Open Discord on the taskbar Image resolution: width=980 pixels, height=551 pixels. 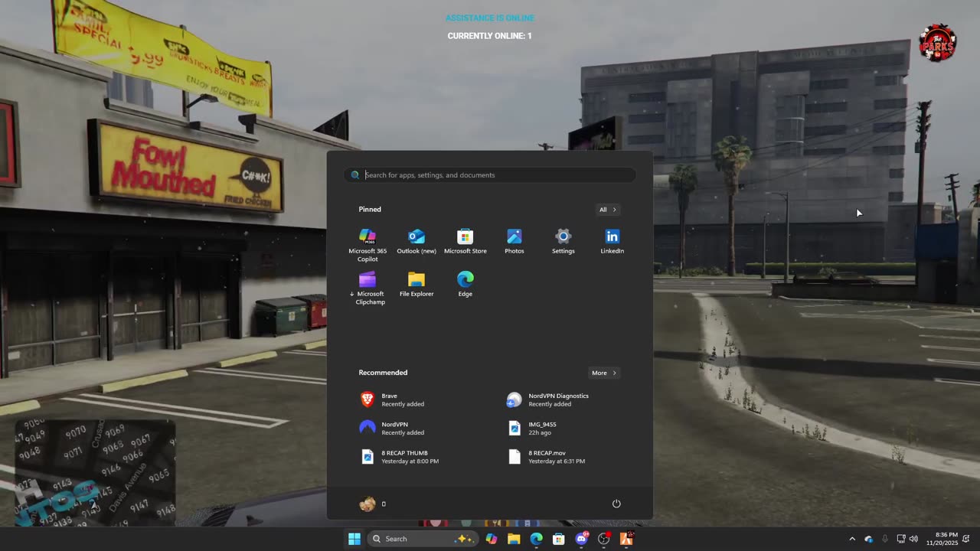coord(581,539)
